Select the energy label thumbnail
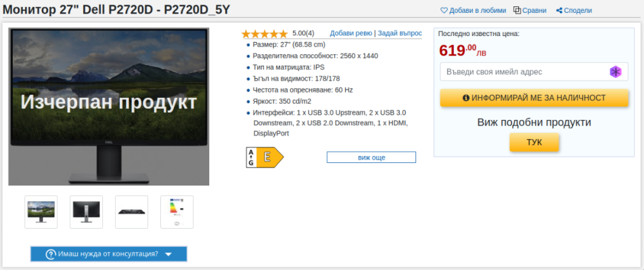 click(176, 211)
